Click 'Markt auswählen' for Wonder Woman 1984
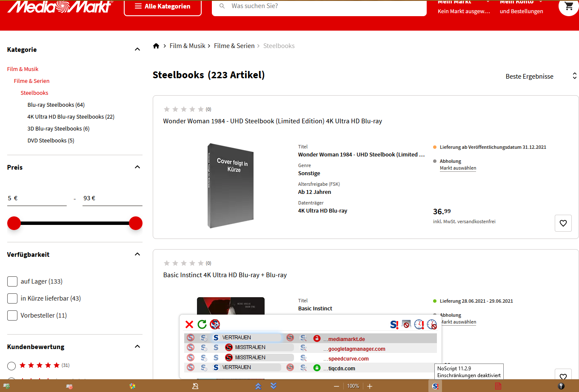This screenshot has width=579, height=392. pyautogui.click(x=458, y=168)
